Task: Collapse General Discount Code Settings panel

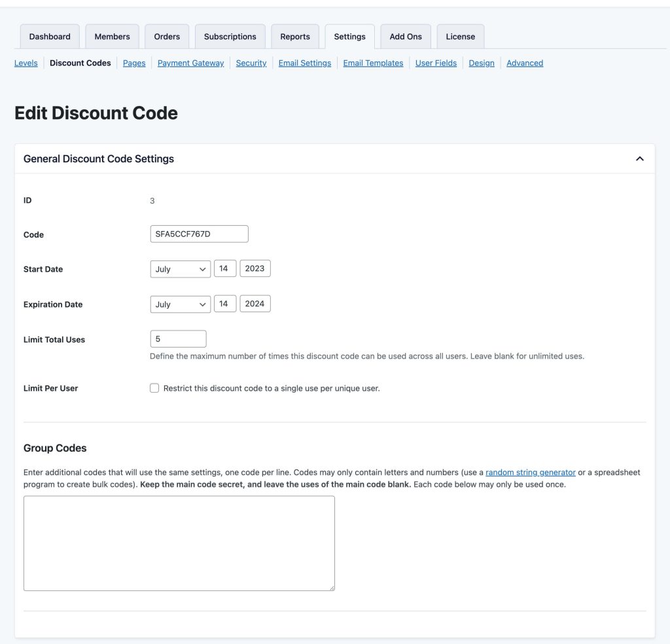Action: click(x=639, y=158)
